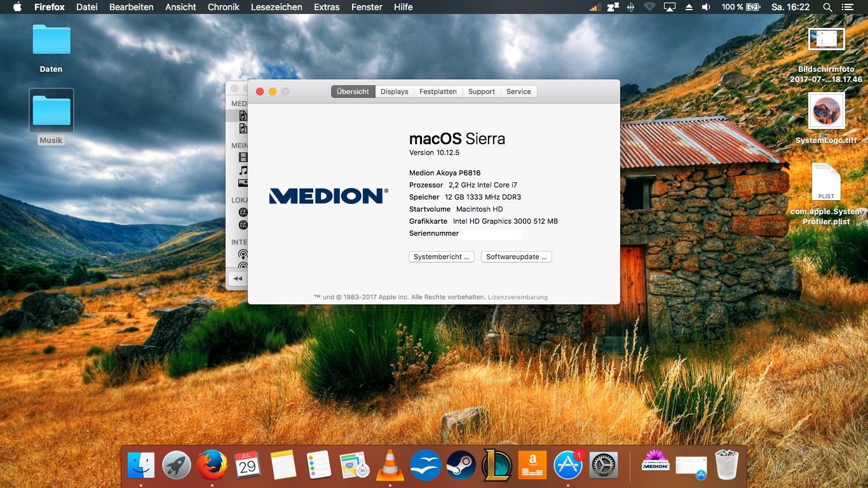868x488 pixels.
Task: Click 'Macintosh HD' startup volume text
Action: pyautogui.click(x=480, y=209)
